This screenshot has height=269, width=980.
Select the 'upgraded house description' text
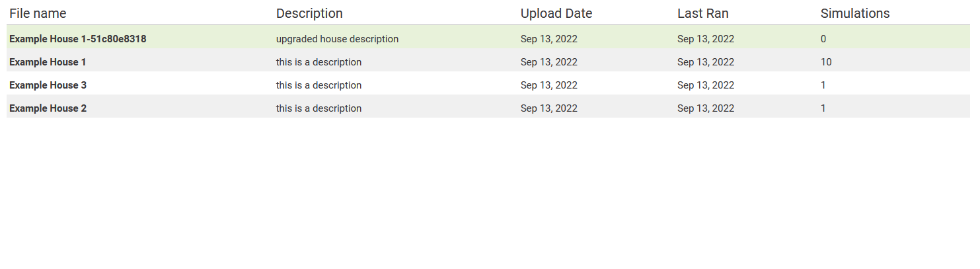(x=337, y=39)
